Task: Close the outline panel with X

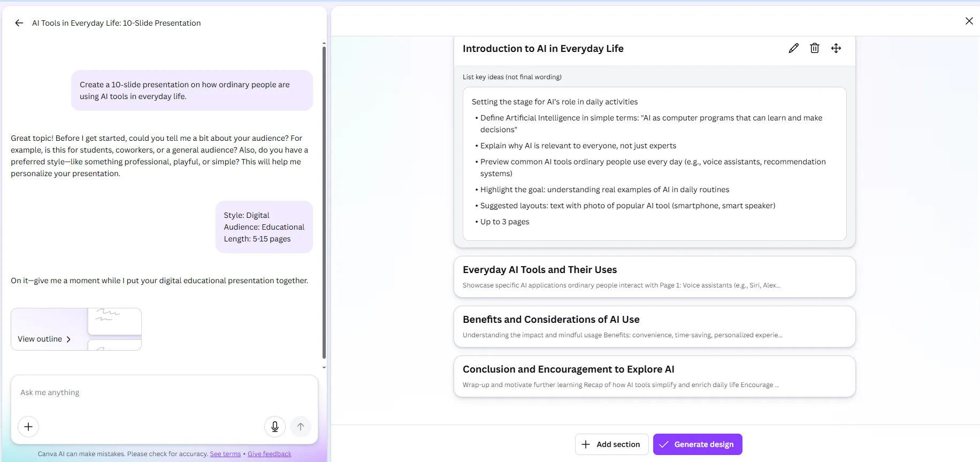Action: coord(969,21)
